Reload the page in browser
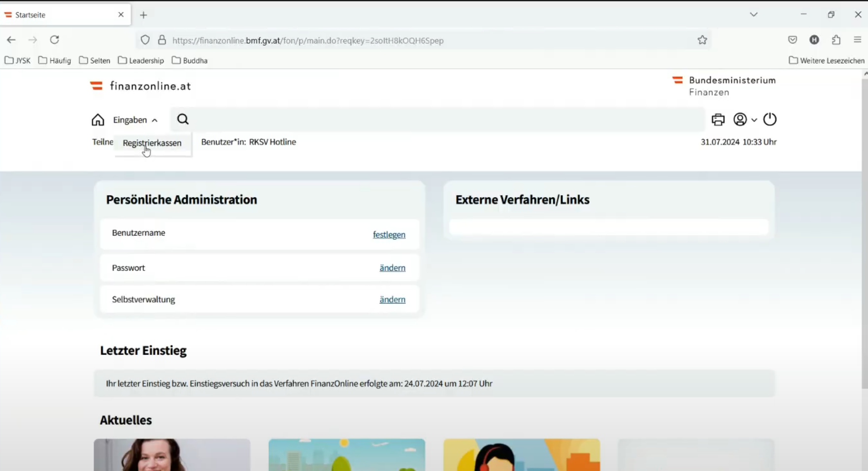868x471 pixels. pos(55,40)
